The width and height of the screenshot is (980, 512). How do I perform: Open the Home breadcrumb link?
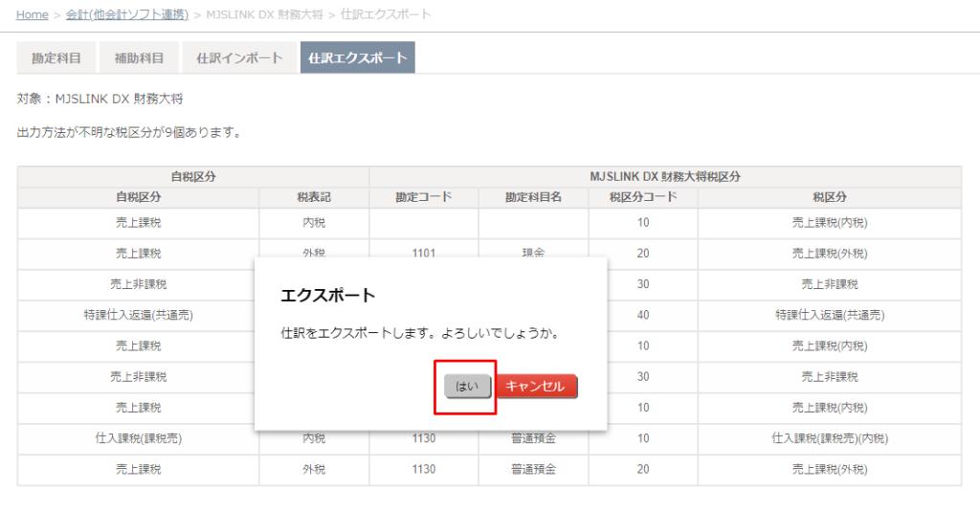pyautogui.click(x=32, y=14)
